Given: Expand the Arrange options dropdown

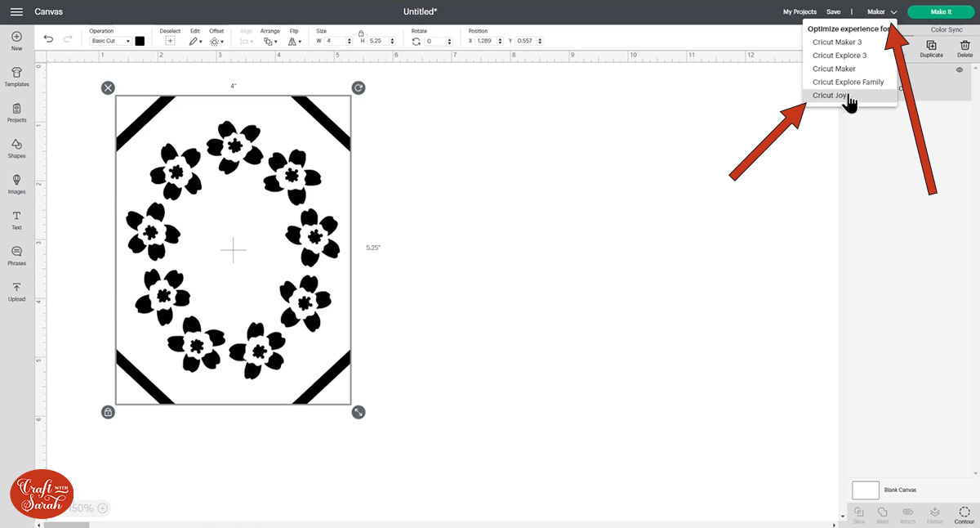Looking at the screenshot, I should click(x=269, y=41).
